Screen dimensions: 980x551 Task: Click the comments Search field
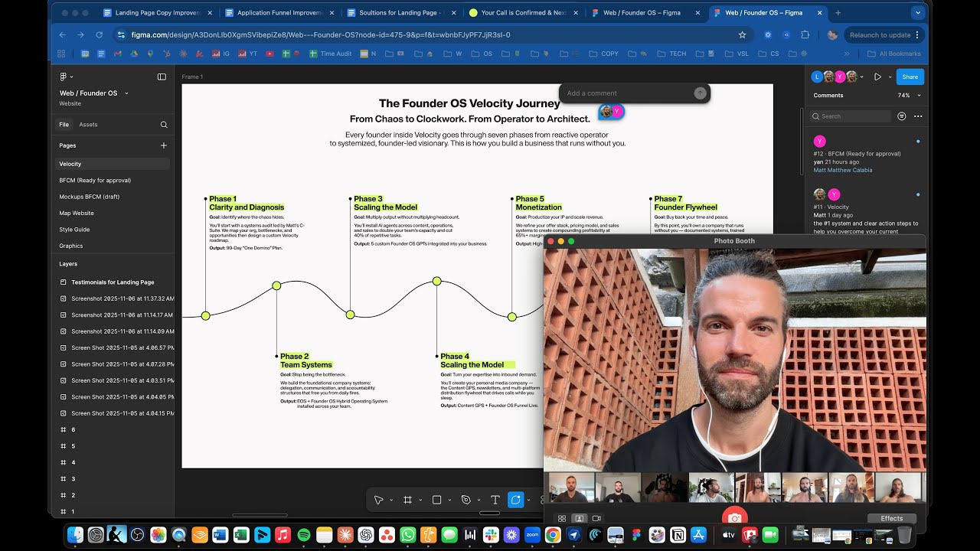coord(851,116)
